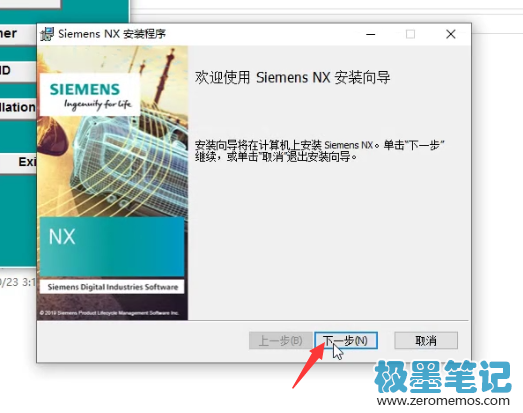
Task: Open the www.zeromemos.com link
Action: click(x=443, y=401)
